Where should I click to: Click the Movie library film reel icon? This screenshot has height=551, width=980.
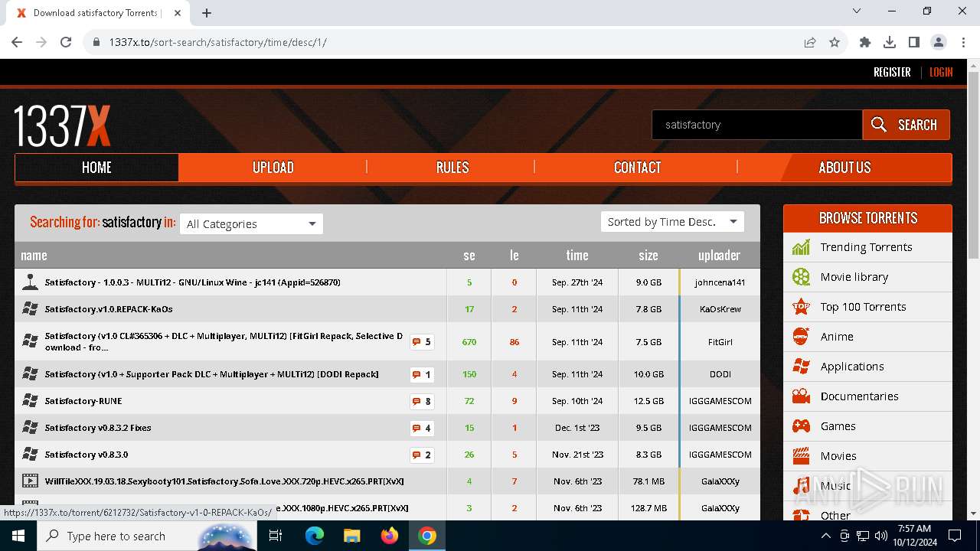click(801, 277)
